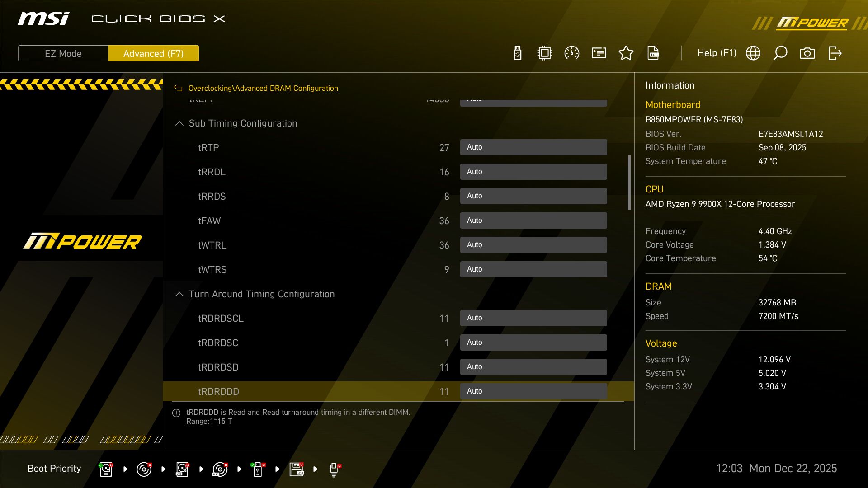The width and height of the screenshot is (868, 488).
Task: Click the CPU information icon on the toolbar
Action: click(544, 53)
